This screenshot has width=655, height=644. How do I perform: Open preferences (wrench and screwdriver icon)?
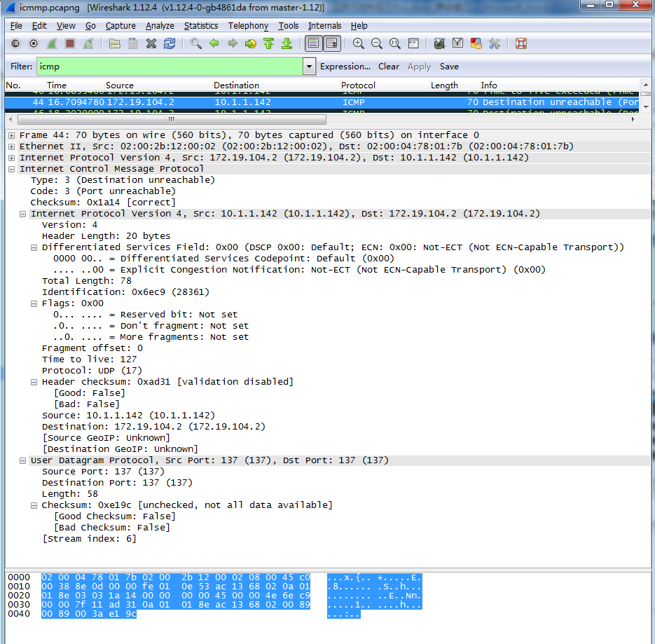point(494,43)
